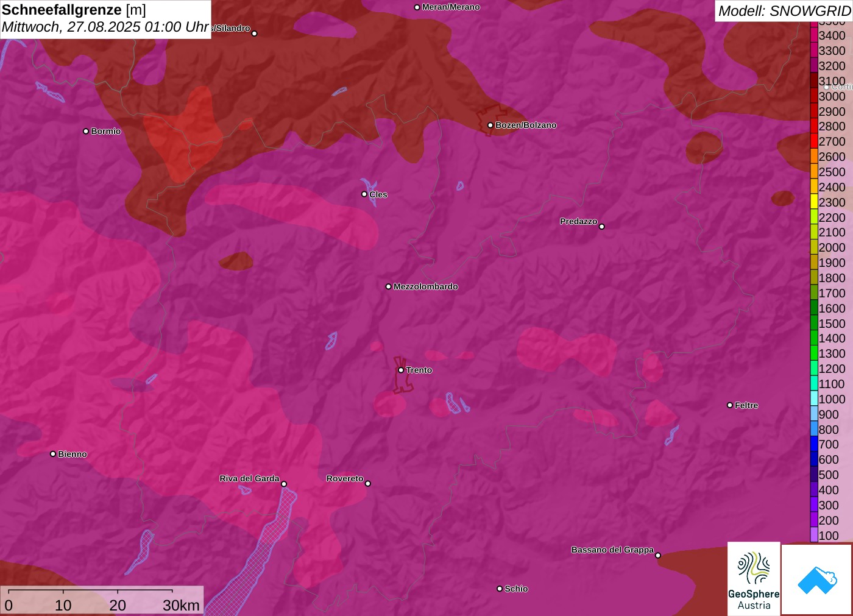Click the 200 legend value

829,520
